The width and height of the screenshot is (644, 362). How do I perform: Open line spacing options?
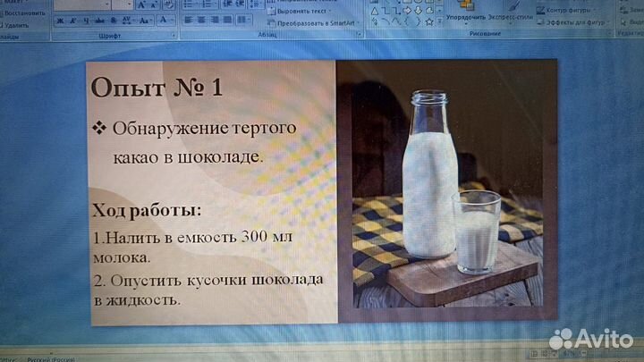pyautogui.click(x=257, y=4)
